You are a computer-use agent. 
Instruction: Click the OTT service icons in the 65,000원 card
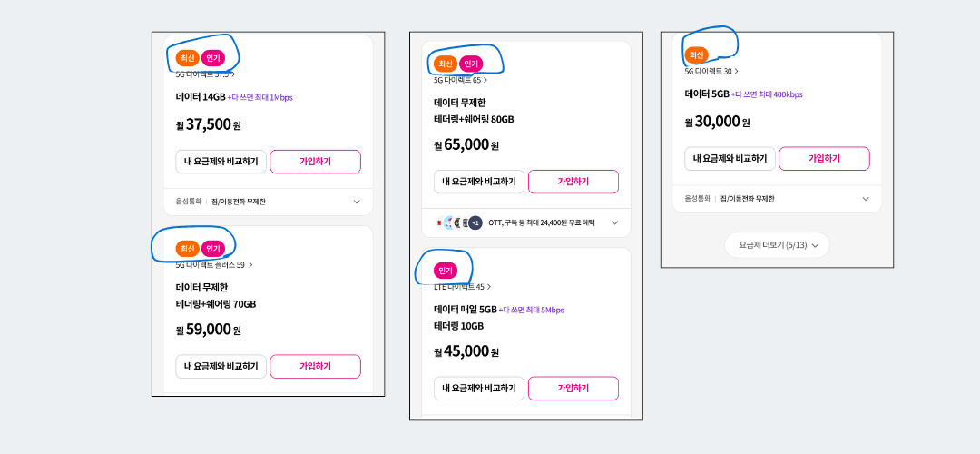click(458, 222)
